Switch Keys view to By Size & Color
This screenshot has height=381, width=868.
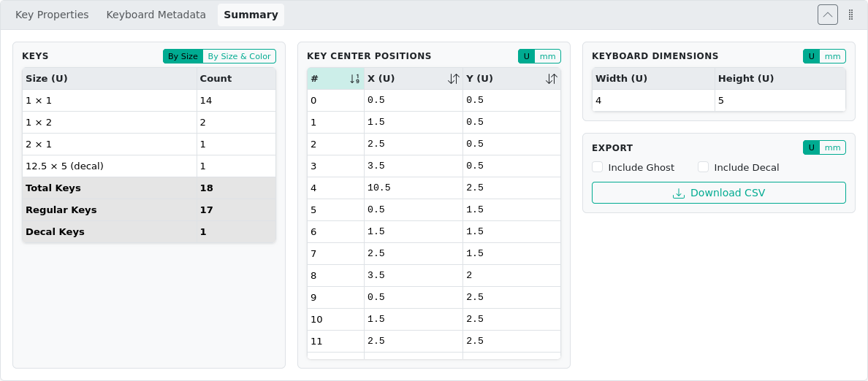coord(239,56)
